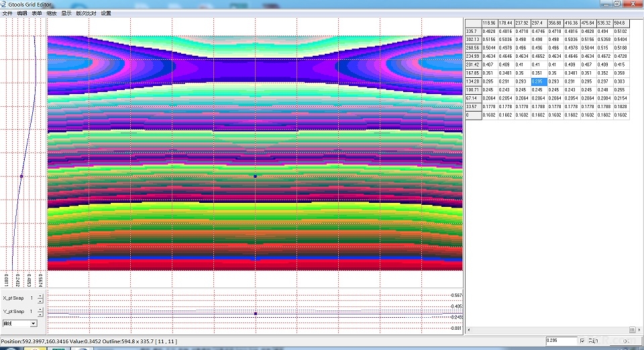This screenshot has width=644, height=350.
Task: Open the 缩放 menu
Action: (52, 13)
